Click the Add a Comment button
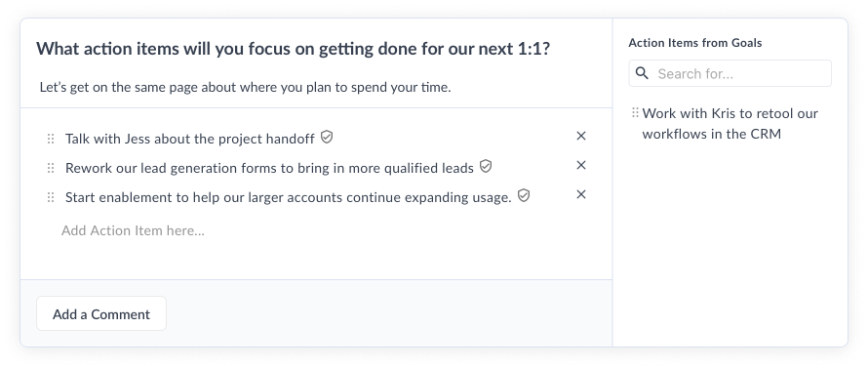The image size is (868, 369). [101, 313]
